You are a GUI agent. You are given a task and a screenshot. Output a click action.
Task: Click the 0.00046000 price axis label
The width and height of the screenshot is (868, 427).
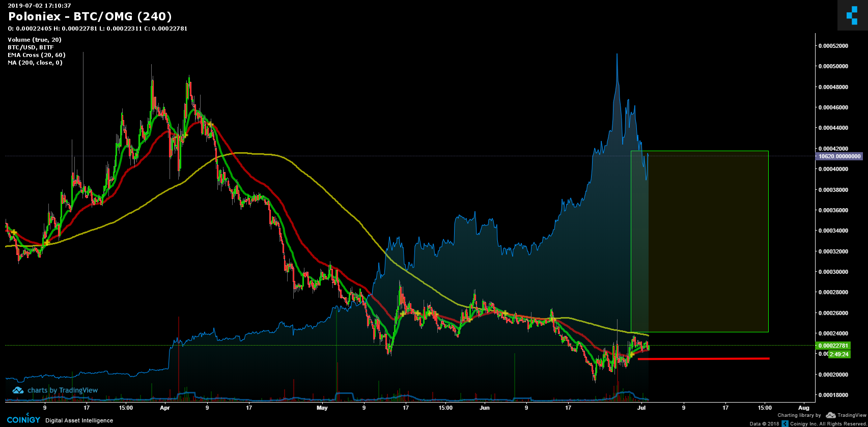click(834, 107)
